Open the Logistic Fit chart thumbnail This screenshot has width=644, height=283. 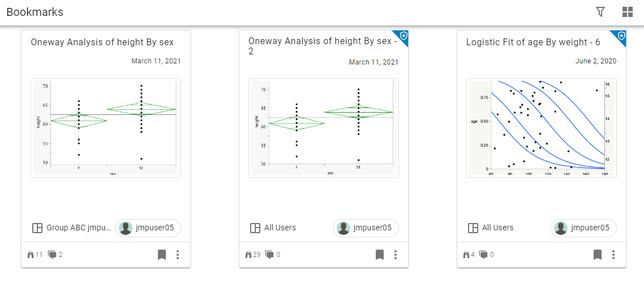click(541, 127)
